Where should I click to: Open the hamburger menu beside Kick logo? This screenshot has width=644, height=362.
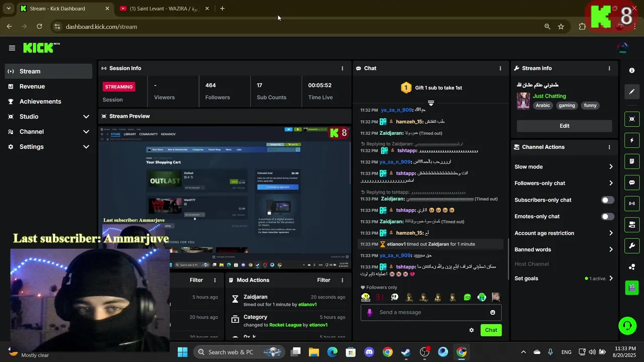(12, 48)
